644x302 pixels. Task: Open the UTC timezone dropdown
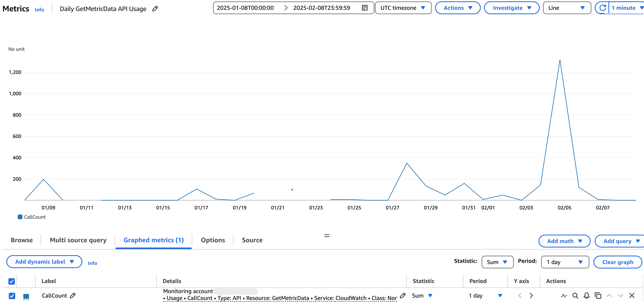click(x=403, y=8)
